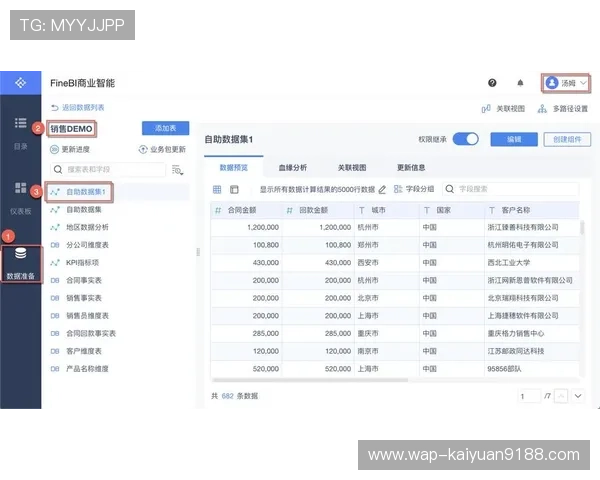This screenshot has height=480, width=600.
Task: Switch to the 数据预览 tab
Action: click(x=233, y=168)
